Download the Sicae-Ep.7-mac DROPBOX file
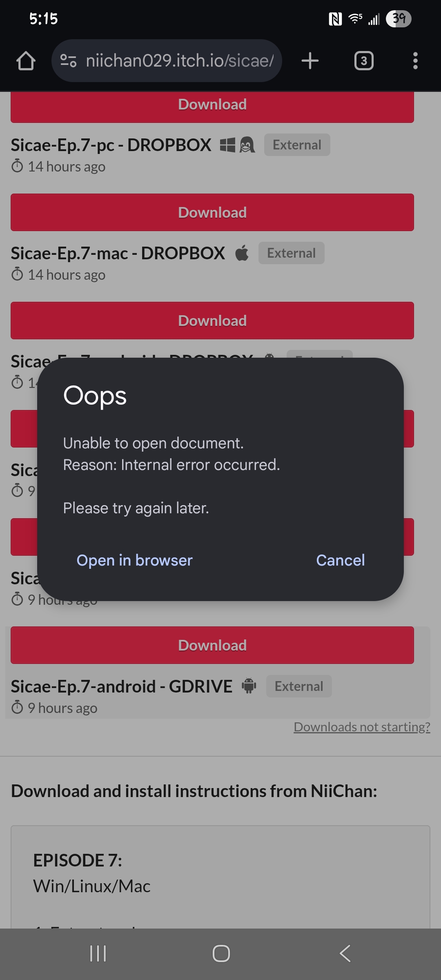441x980 pixels. (212, 212)
